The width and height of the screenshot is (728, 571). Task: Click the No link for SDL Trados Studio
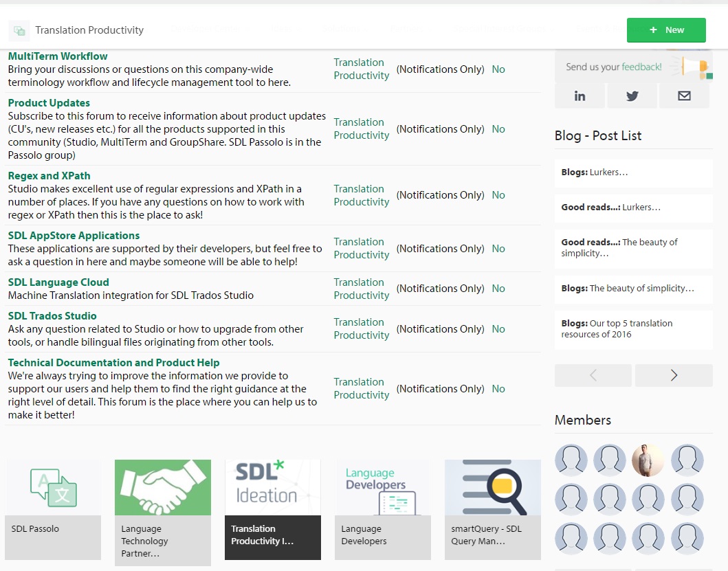[498, 329]
